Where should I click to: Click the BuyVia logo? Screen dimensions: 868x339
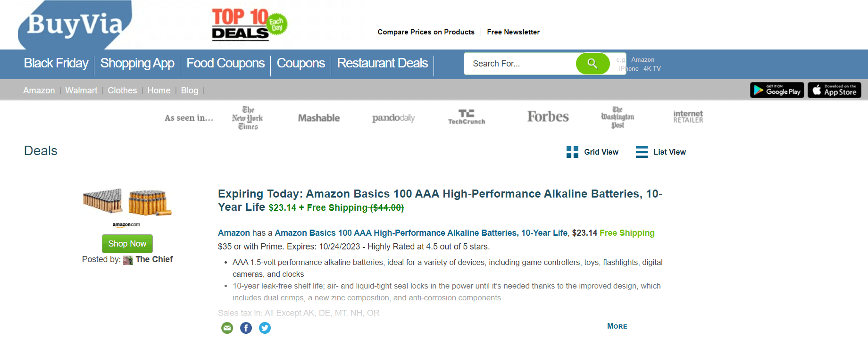click(x=75, y=25)
